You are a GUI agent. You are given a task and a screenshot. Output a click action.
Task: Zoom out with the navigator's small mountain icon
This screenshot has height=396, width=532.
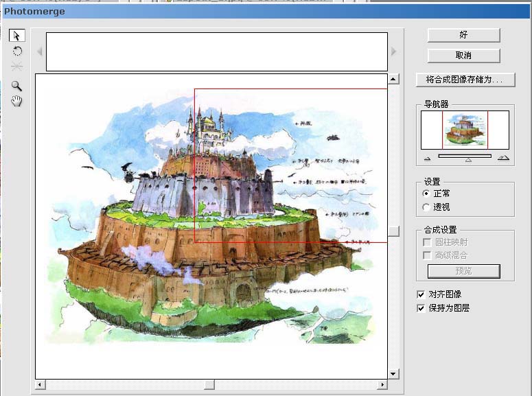click(428, 158)
